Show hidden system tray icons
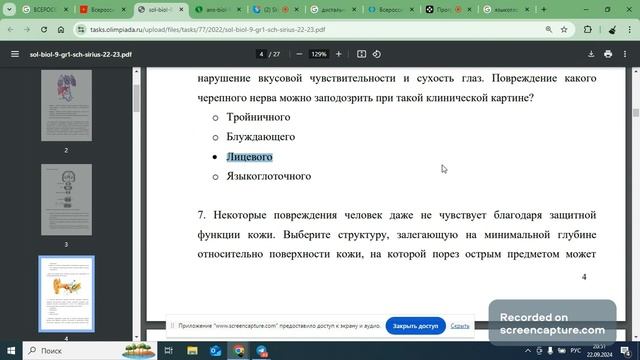Image resolution: width=640 pixels, height=360 pixels. click(x=527, y=351)
